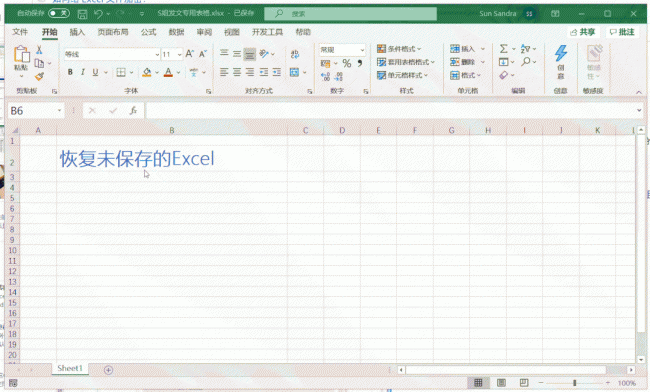650x392 pixels.
Task: Click the Clear eraser icon
Action: [503, 75]
